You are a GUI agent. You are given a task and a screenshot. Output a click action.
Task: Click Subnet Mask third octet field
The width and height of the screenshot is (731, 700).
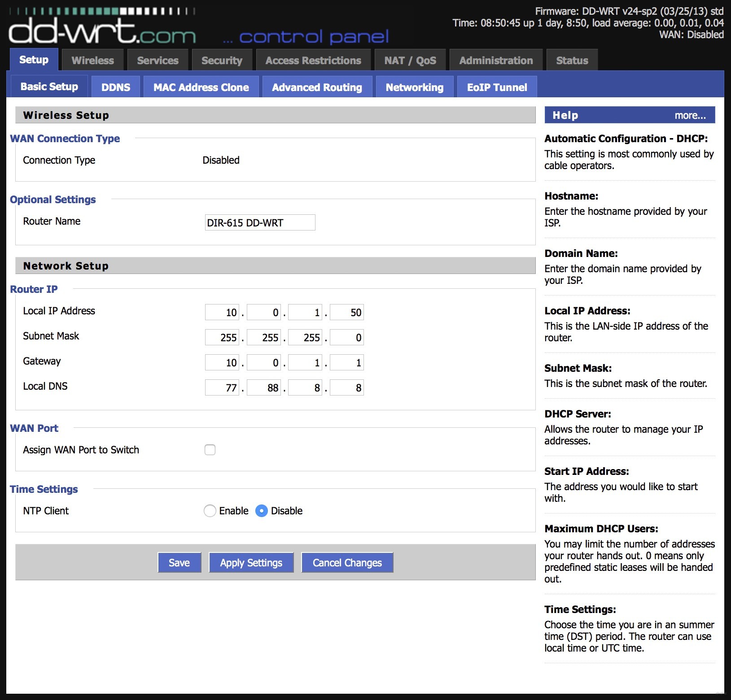[x=305, y=337]
